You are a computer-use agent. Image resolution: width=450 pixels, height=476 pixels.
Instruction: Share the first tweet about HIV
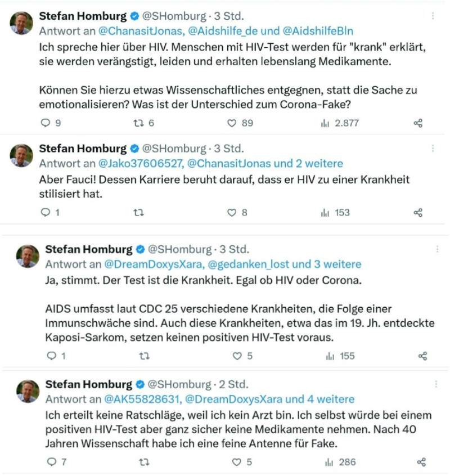point(418,123)
